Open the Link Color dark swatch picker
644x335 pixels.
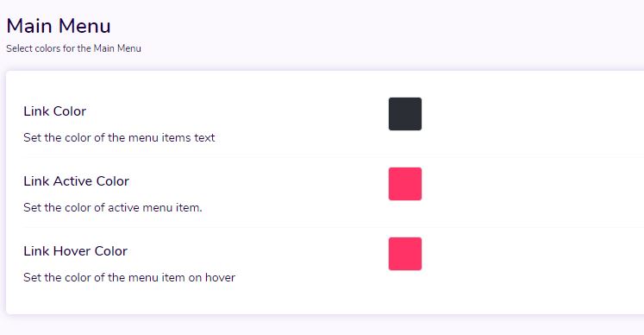(405, 114)
